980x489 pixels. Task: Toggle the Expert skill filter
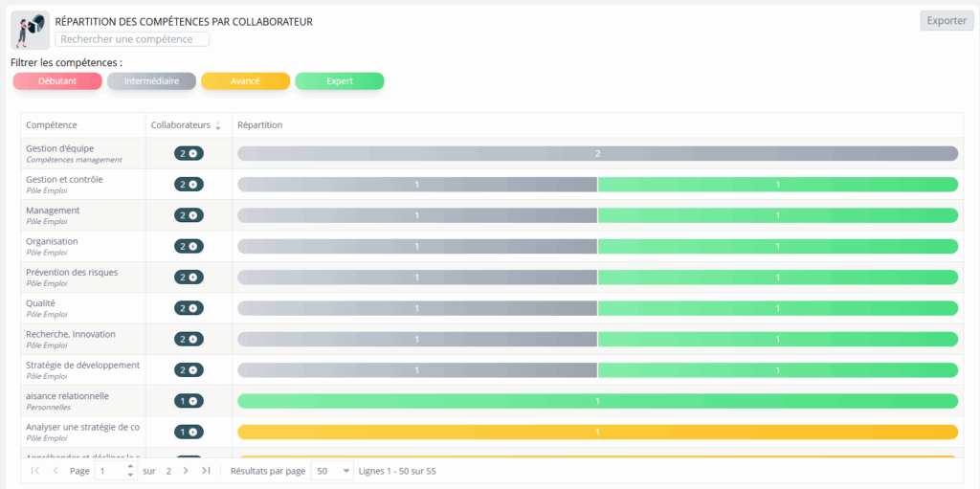pos(340,81)
